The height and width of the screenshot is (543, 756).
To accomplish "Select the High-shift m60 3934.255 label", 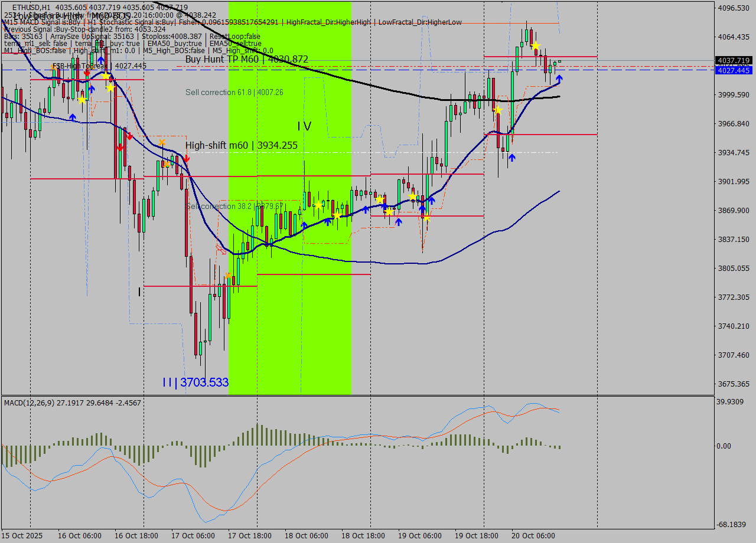I will click(x=241, y=145).
